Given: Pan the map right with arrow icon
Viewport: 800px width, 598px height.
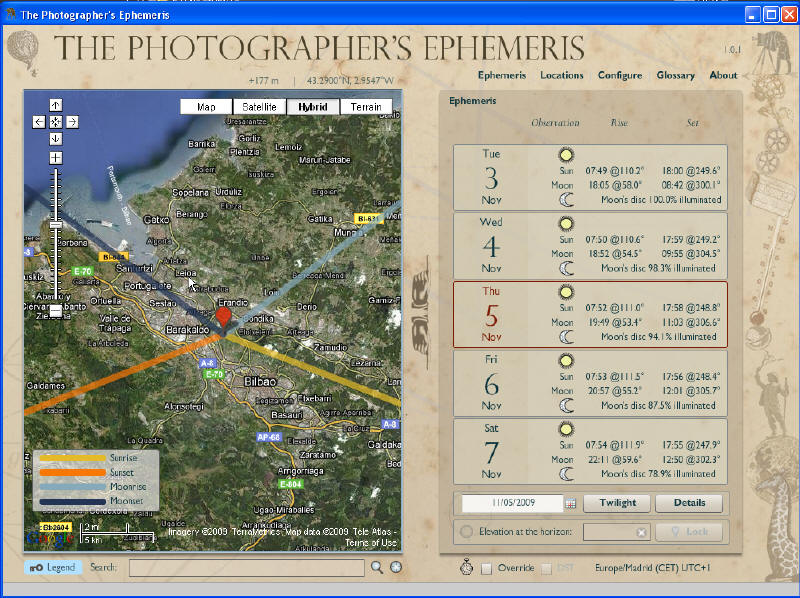Looking at the screenshot, I should pyautogui.click(x=72, y=122).
